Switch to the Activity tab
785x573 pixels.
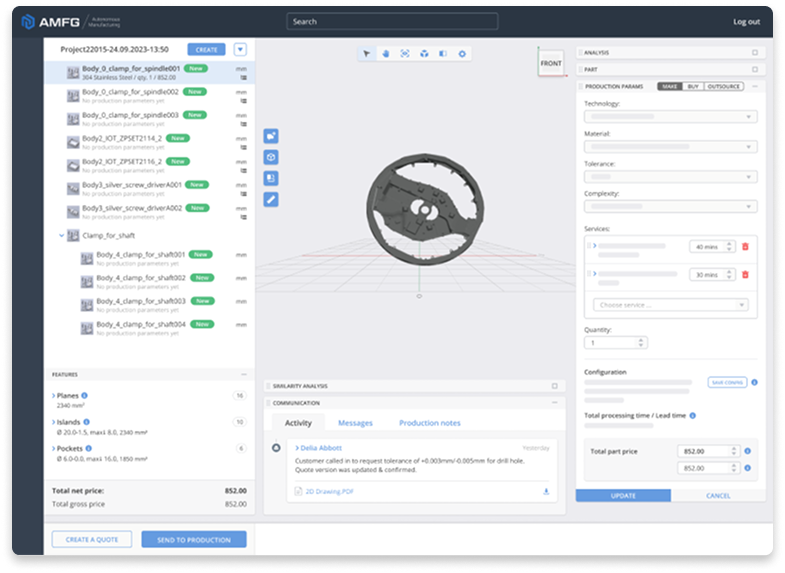(x=298, y=423)
